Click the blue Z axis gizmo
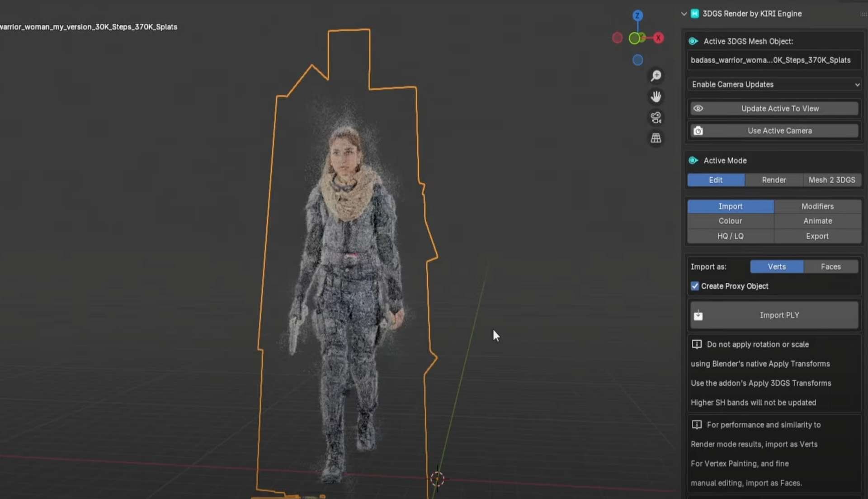Viewport: 868px width, 499px height. (x=637, y=16)
